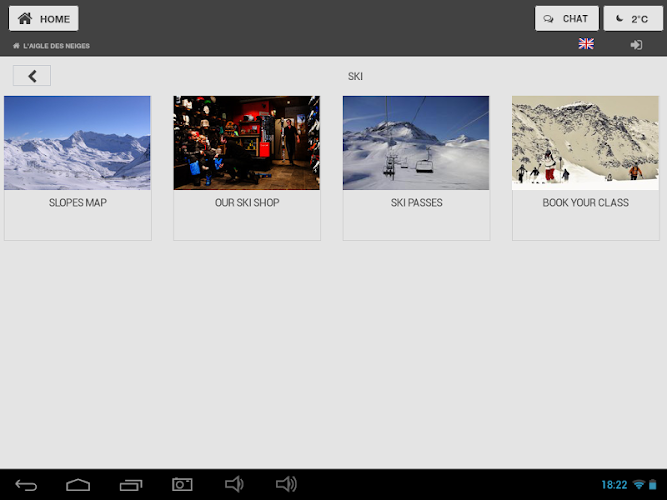The width and height of the screenshot is (667, 500).
Task: Tap the 2°C weather button
Action: pos(633,18)
